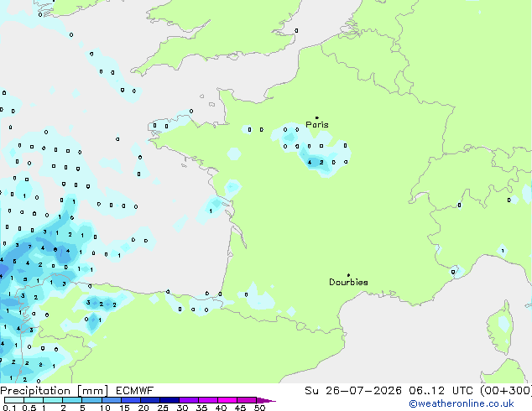532x411 pixels.
Task: Pick the legend swatch between 20 and 25
Action: click(x=150, y=400)
